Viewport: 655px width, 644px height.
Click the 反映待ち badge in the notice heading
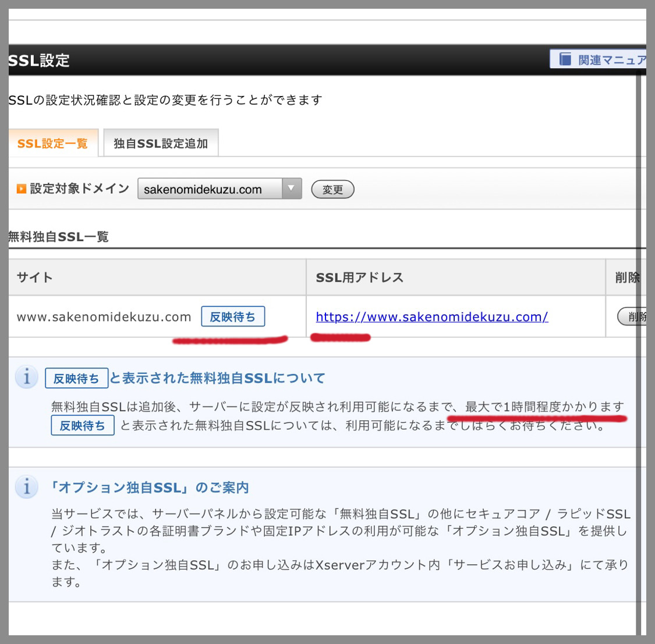coord(76,378)
